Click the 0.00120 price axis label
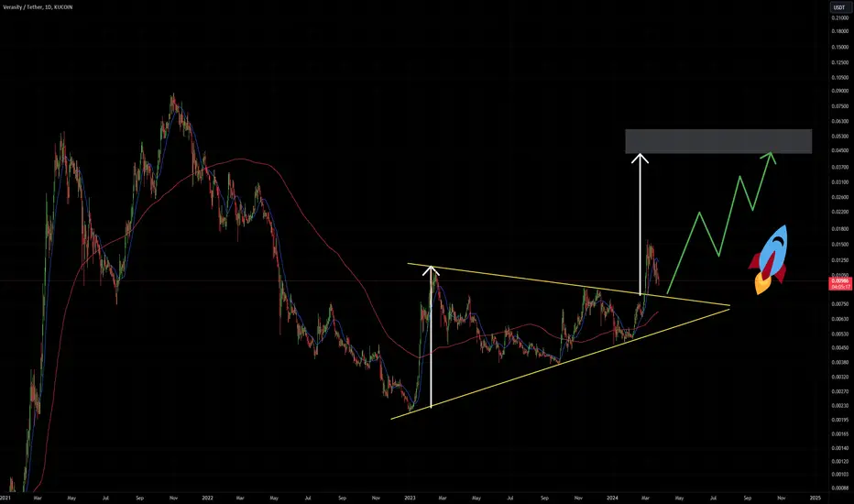This screenshot has width=854, height=504. (x=840, y=462)
